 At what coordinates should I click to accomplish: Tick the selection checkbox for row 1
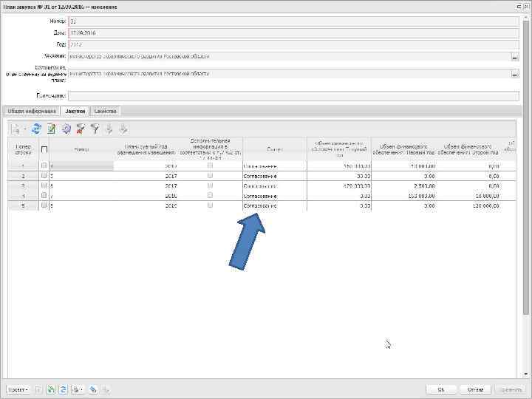click(44, 166)
